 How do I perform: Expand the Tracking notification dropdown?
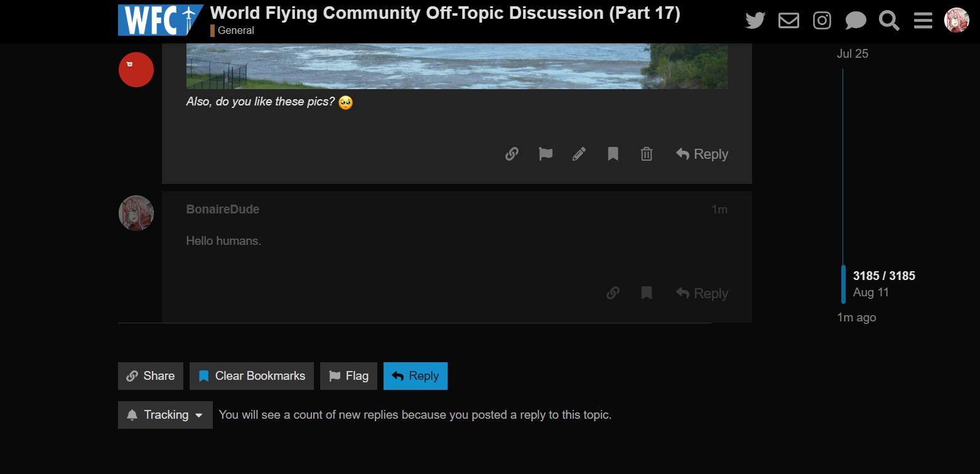click(x=165, y=415)
